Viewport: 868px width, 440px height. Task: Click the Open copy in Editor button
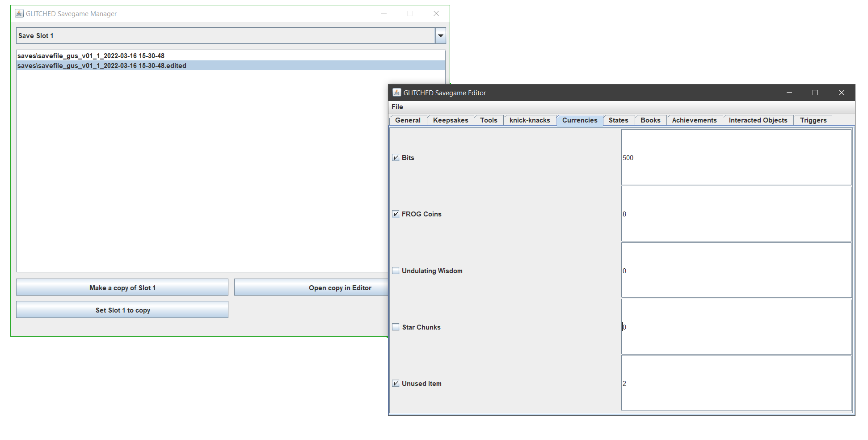click(x=340, y=288)
